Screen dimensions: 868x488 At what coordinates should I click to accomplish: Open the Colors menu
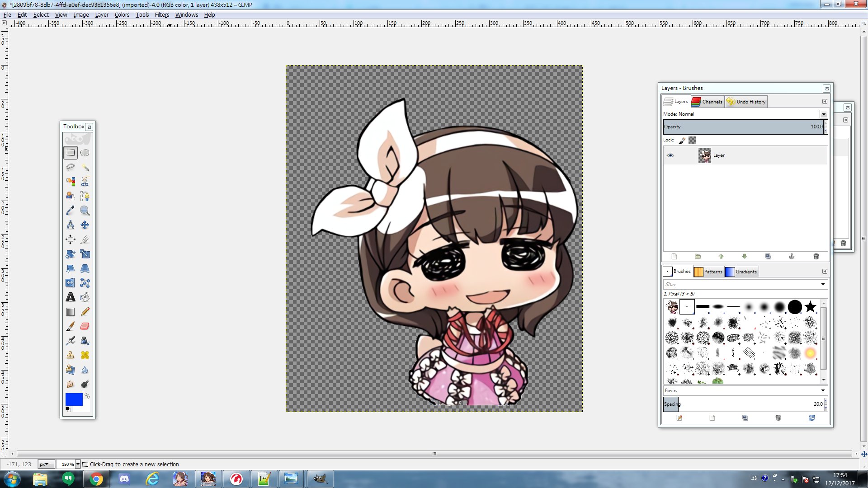click(x=122, y=14)
